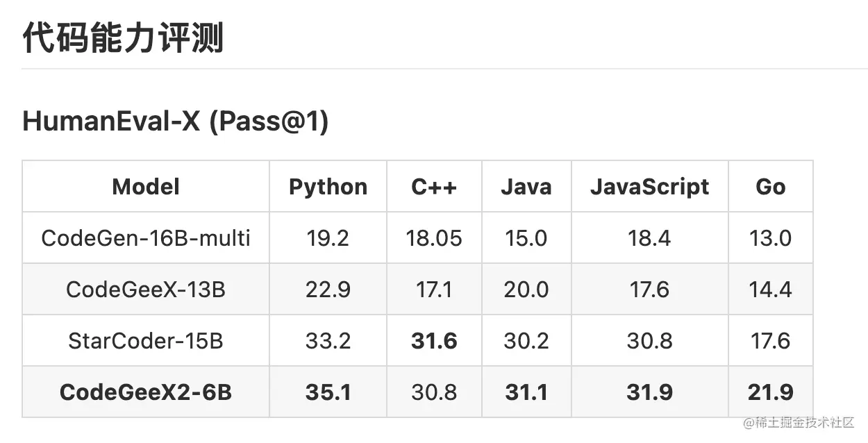
Task: Select the 21.9 Go score cell
Action: click(770, 392)
